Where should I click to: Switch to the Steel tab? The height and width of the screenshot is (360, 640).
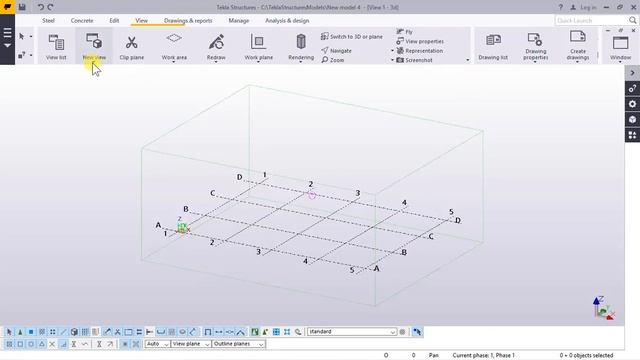click(x=48, y=20)
